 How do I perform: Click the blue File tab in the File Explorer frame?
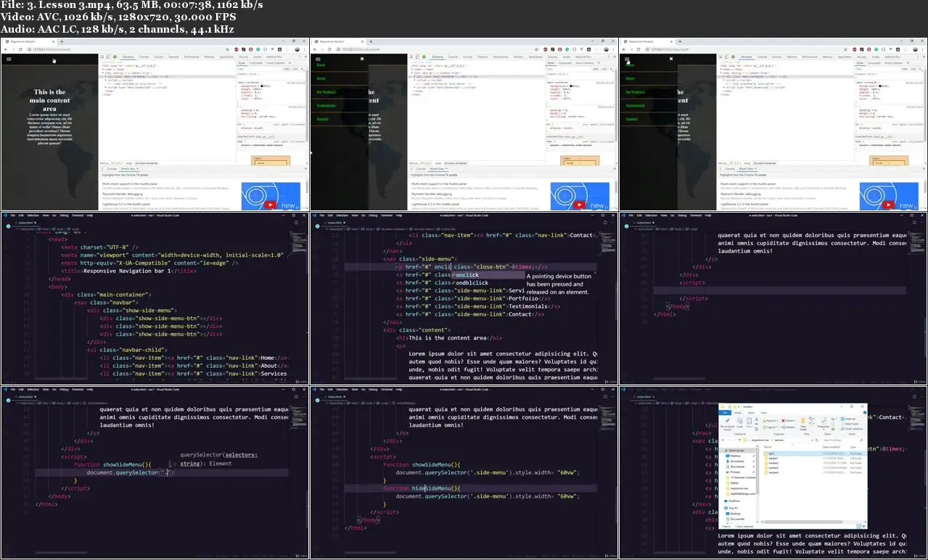pos(725,413)
